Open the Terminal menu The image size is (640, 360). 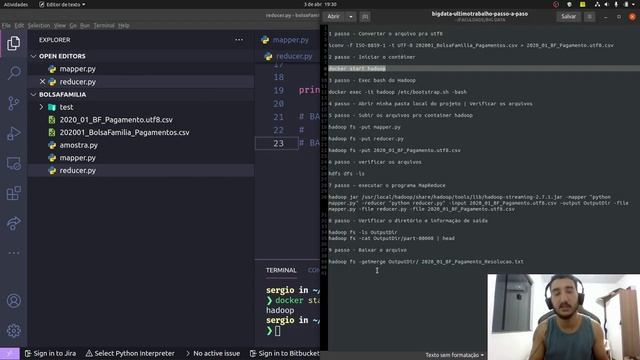tap(104, 25)
